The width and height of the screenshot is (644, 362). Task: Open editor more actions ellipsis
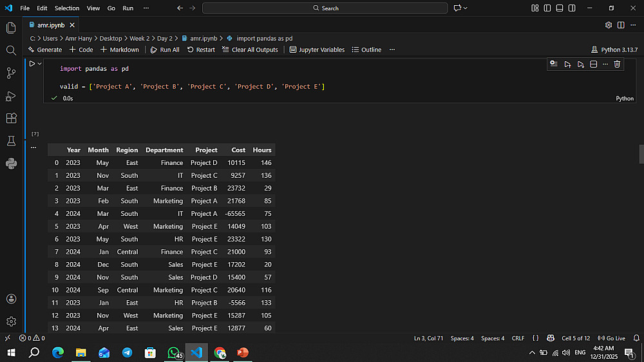pos(633,25)
